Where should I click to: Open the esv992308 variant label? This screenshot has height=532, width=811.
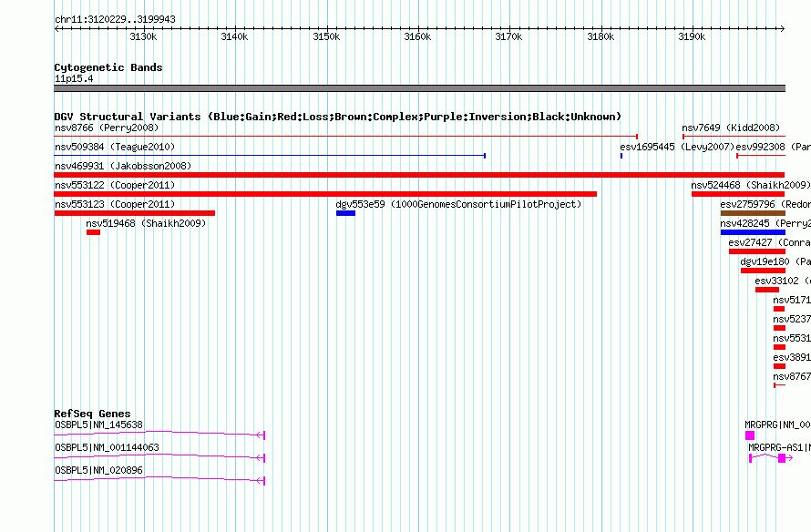pos(773,147)
